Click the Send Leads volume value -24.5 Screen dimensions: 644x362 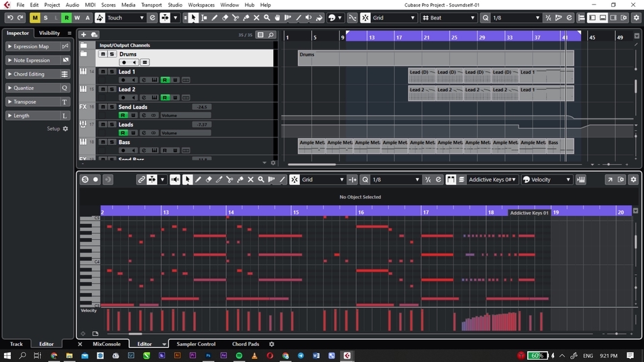202,107
